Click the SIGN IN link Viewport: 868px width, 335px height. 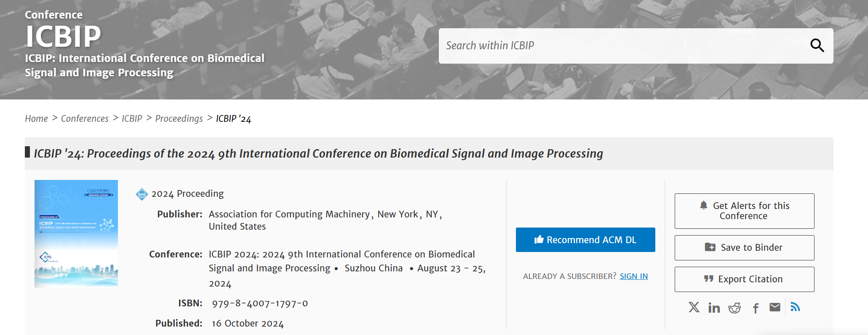click(633, 276)
